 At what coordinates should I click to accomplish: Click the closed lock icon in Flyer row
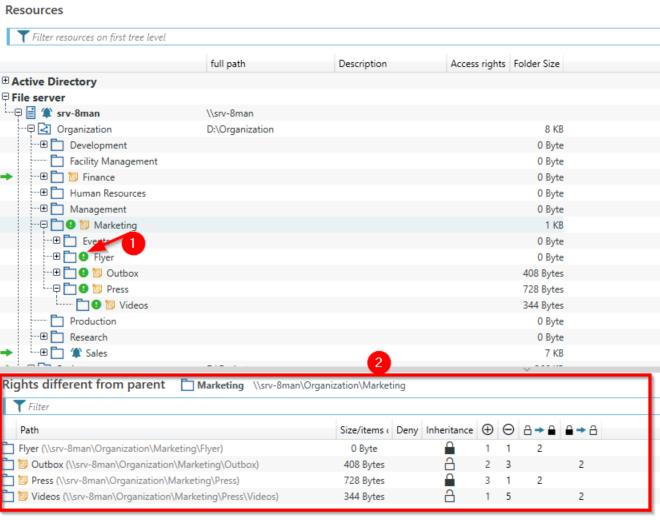[449, 449]
